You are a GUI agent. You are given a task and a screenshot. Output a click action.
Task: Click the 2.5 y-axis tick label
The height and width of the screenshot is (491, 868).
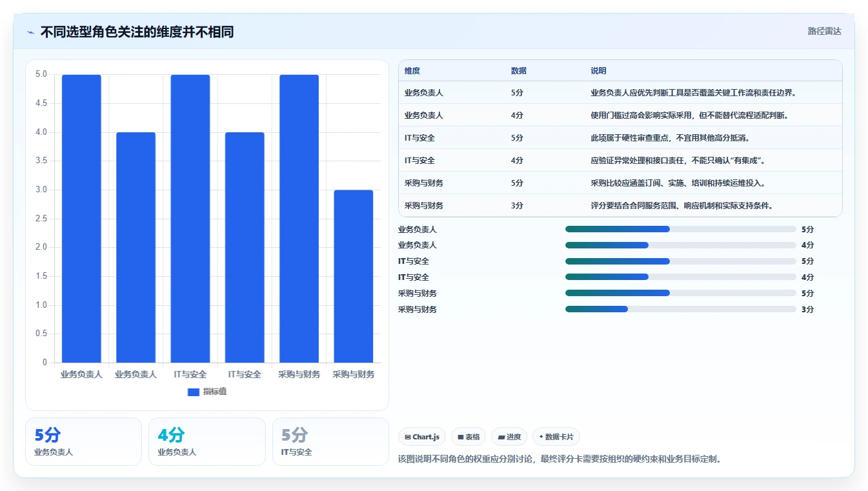41,219
